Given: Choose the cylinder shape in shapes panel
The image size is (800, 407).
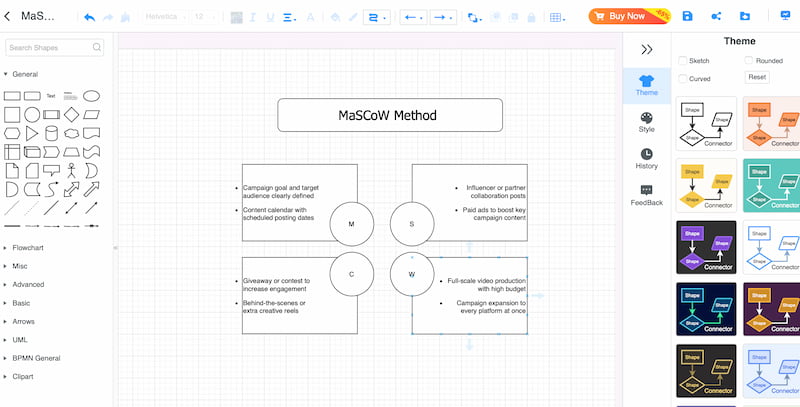Looking at the screenshot, I should 52,133.
